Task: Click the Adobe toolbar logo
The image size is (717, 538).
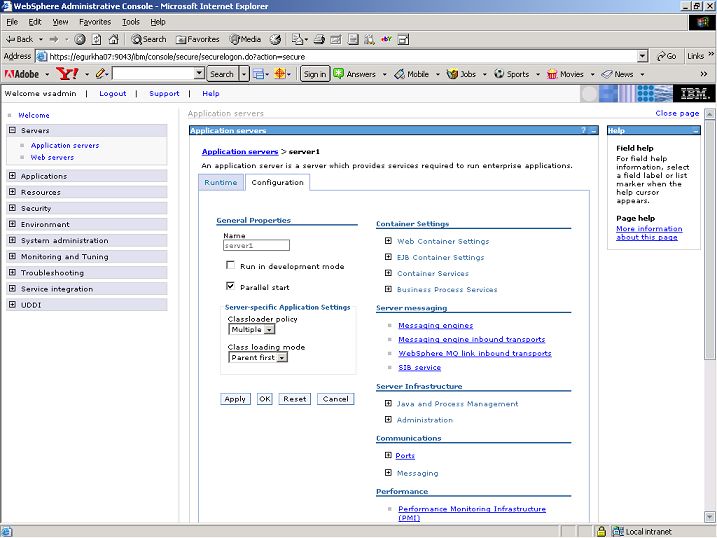Action: click(x=21, y=74)
